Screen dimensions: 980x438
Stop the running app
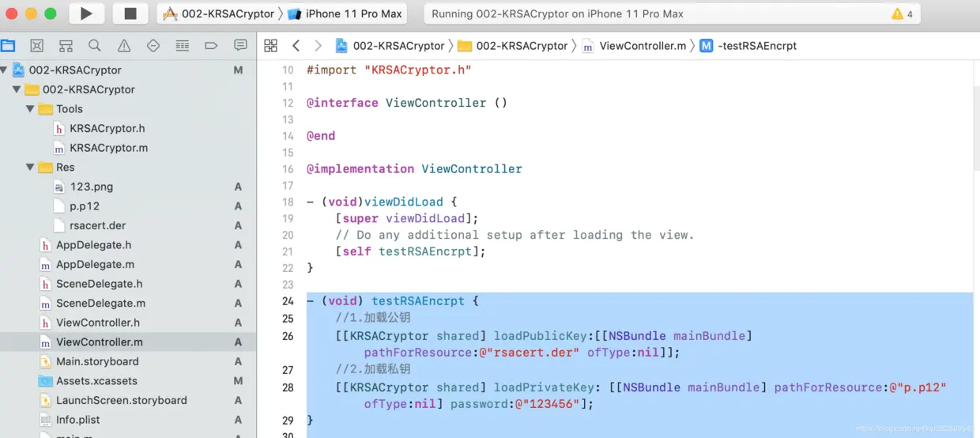tap(130, 13)
